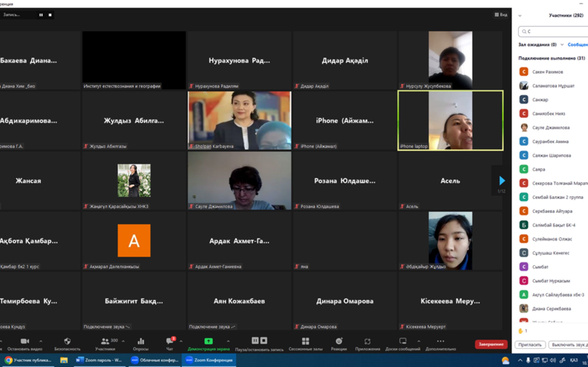The image size is (588, 367).
Task: Open the View menu in top right
Action: pyautogui.click(x=501, y=15)
